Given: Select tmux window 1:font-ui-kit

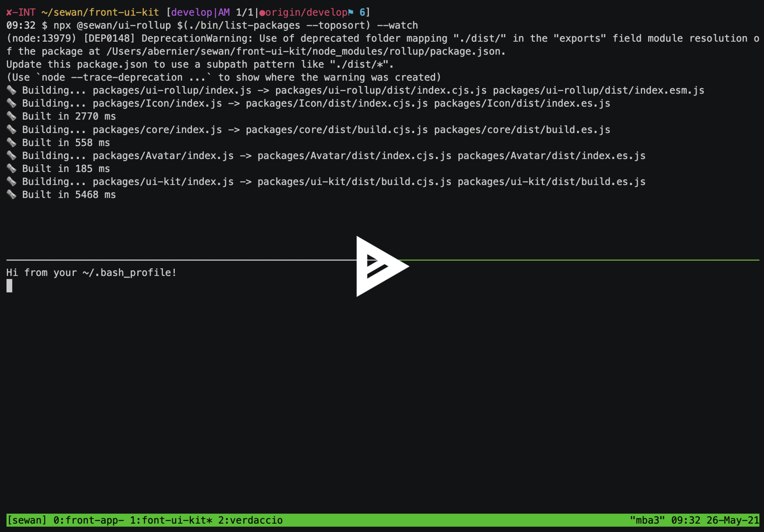Looking at the screenshot, I should click(x=171, y=520).
